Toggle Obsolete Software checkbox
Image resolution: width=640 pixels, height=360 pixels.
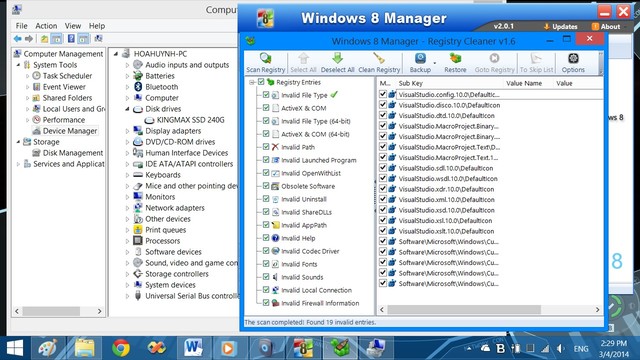[266, 186]
